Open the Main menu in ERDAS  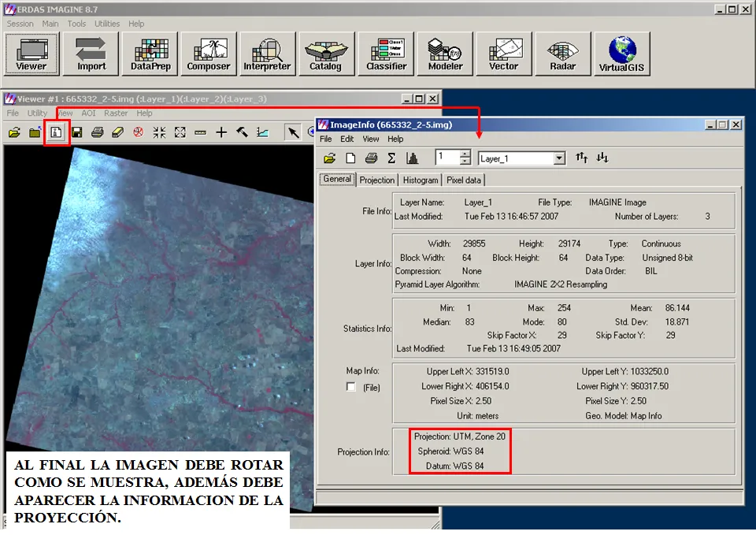(50, 24)
